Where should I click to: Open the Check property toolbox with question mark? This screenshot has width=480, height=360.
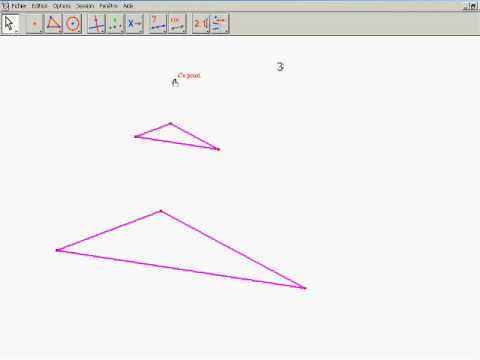(x=158, y=24)
